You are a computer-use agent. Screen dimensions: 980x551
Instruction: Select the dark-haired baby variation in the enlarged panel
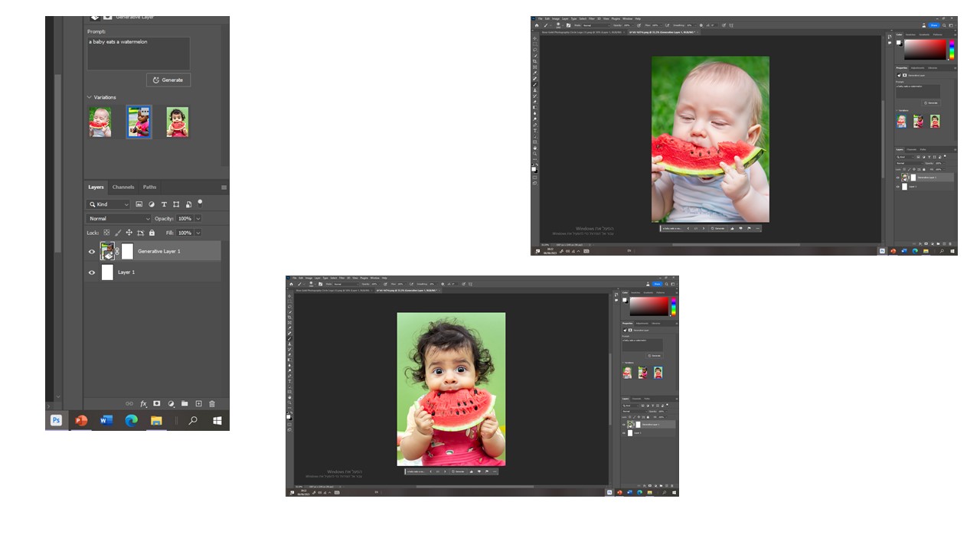click(x=178, y=122)
